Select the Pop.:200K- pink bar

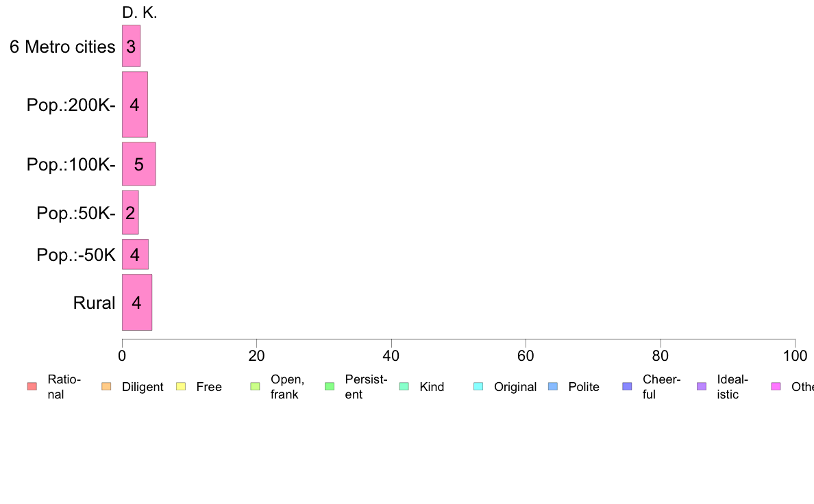click(135, 105)
